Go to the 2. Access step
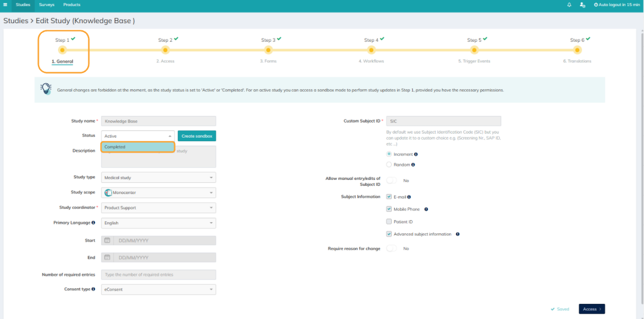Screen dimensions: 644x319 point(165,61)
